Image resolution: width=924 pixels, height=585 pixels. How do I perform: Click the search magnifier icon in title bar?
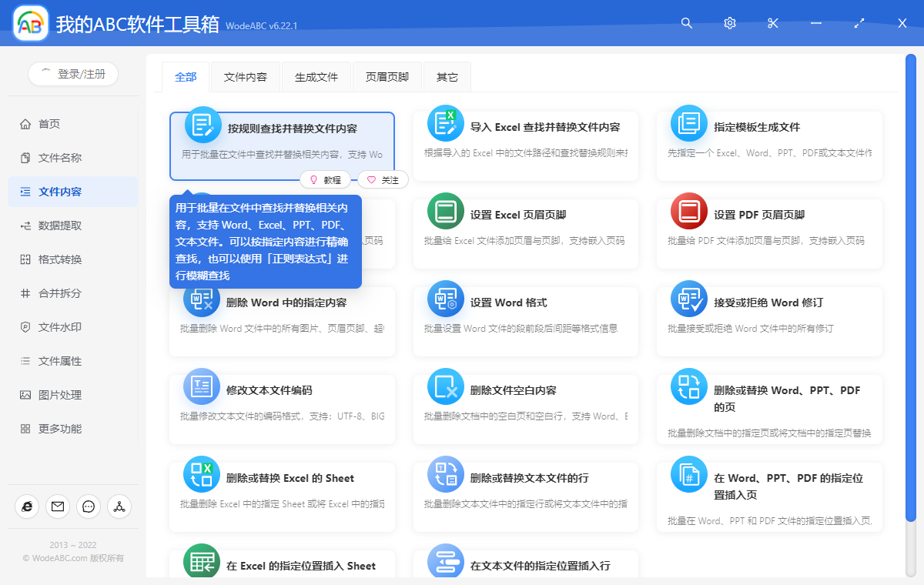[x=687, y=23]
